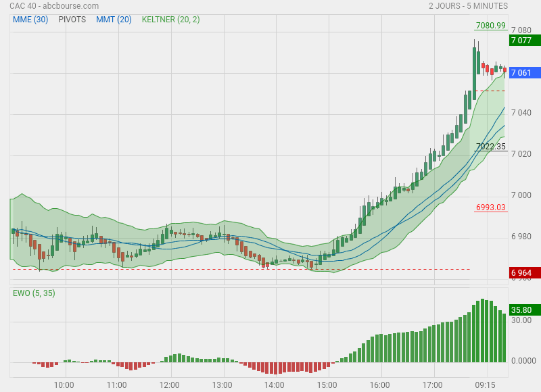The image size is (541, 392).
Task: Click the 14:00 time axis label
Action: coord(275,385)
